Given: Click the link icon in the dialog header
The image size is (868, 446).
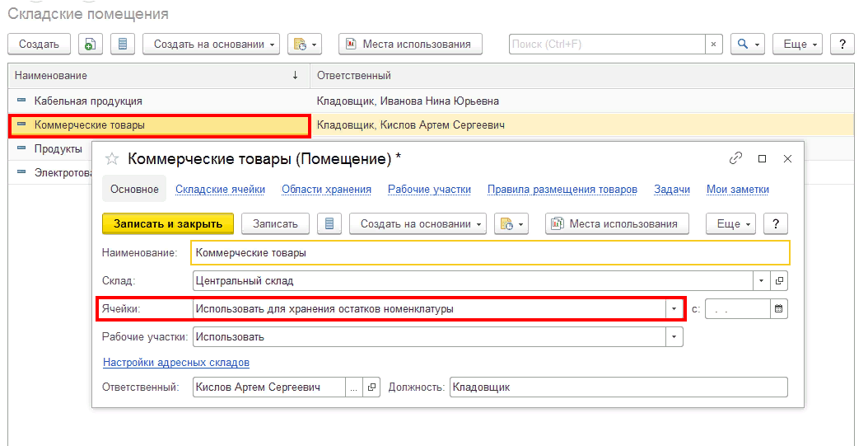Looking at the screenshot, I should click(735, 158).
